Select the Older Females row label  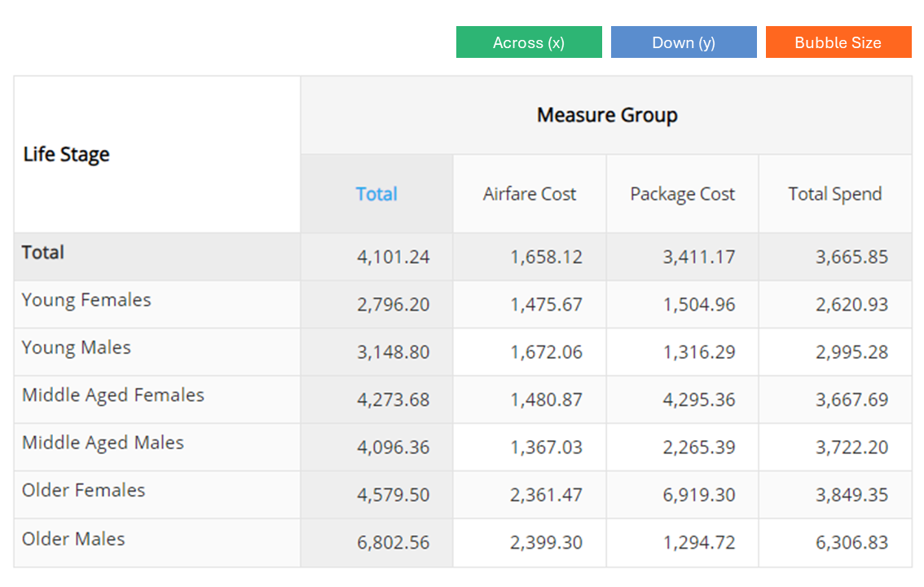pos(83,490)
